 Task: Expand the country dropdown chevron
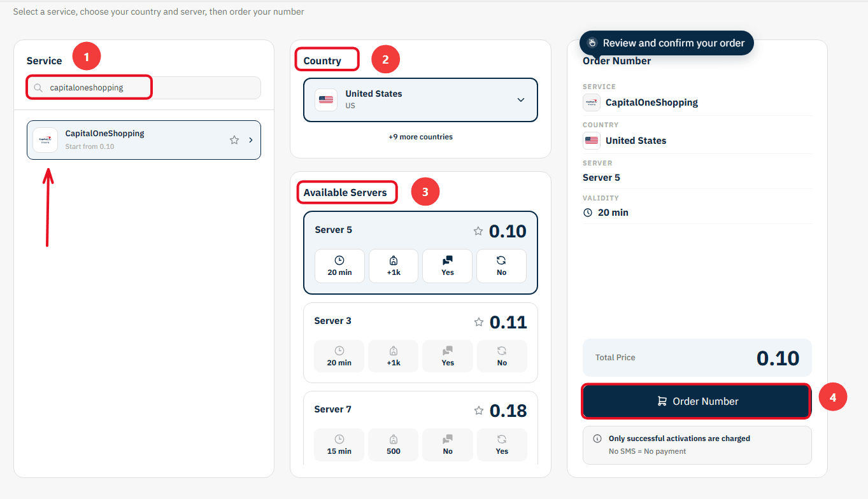521,100
